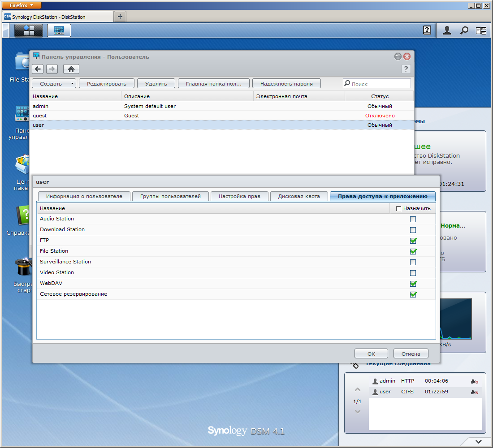Click the network traffic graph widget

pos(455,319)
